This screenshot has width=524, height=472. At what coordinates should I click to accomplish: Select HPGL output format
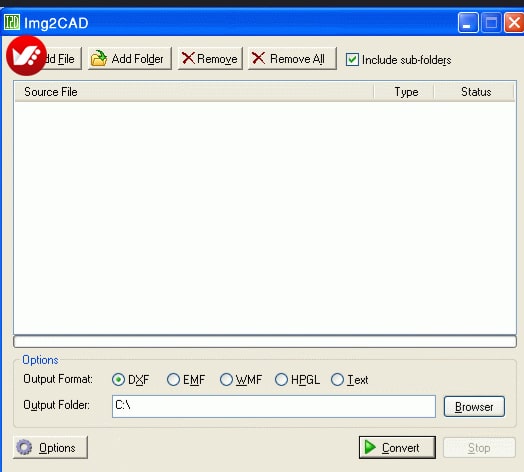[281, 380]
